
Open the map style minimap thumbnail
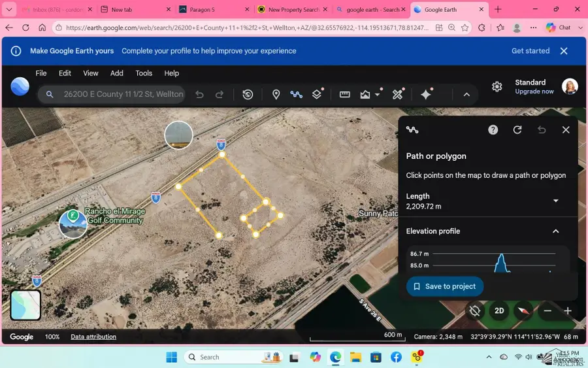(x=25, y=305)
